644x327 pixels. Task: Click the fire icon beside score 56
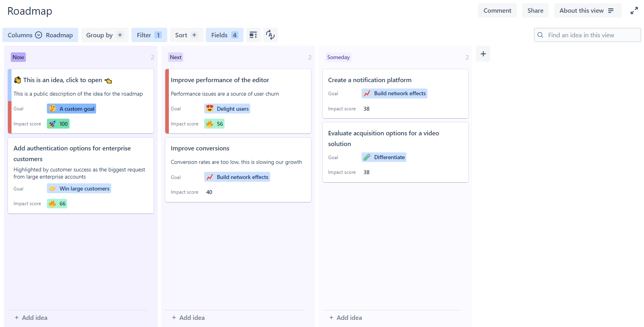(x=210, y=124)
